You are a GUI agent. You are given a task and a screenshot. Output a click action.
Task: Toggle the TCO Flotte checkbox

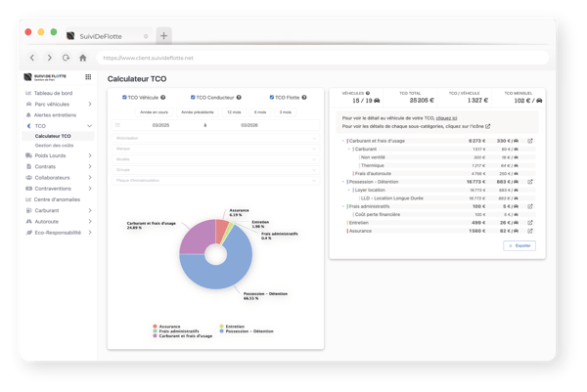[272, 97]
